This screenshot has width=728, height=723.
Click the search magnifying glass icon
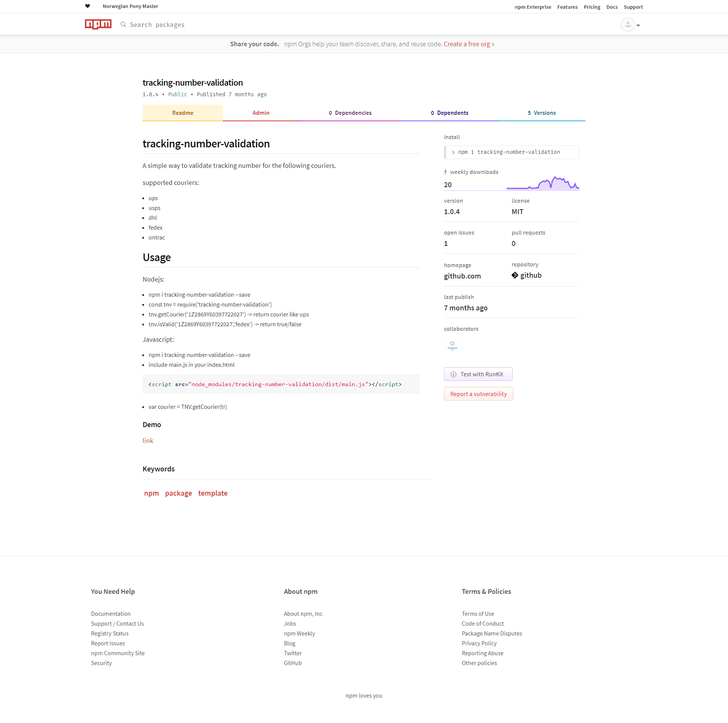pyautogui.click(x=123, y=24)
